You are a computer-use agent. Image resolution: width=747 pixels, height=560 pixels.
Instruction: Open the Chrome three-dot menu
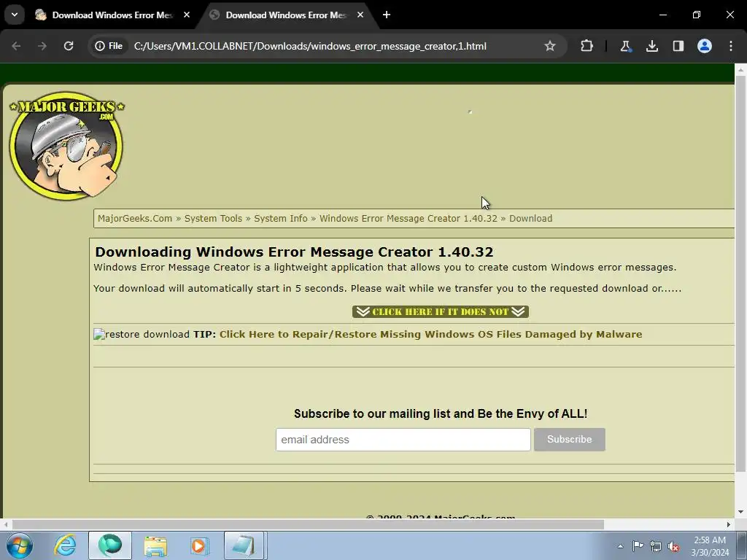(x=731, y=46)
